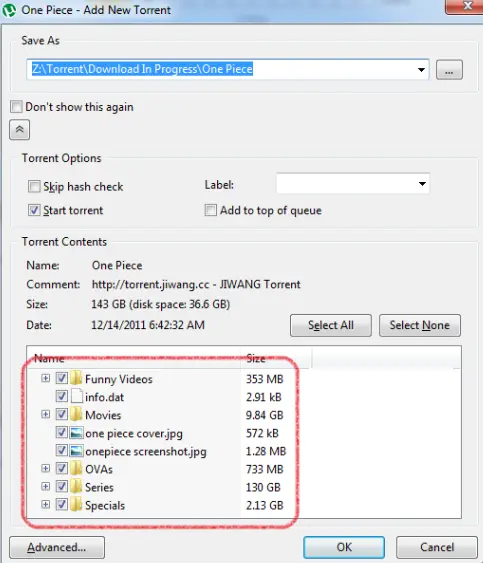The height and width of the screenshot is (563, 483).
Task: Click Select None button
Action: (420, 325)
